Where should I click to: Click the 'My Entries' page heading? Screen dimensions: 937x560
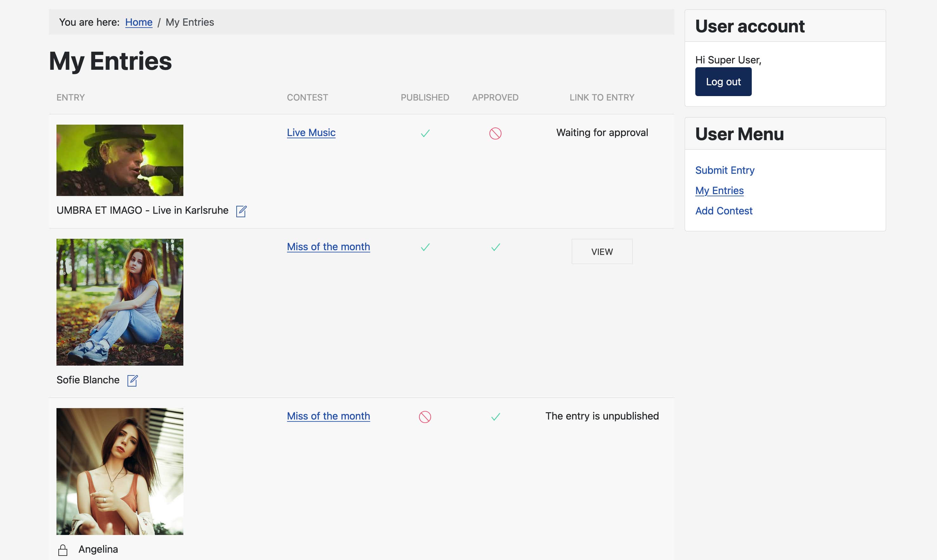[x=110, y=61]
